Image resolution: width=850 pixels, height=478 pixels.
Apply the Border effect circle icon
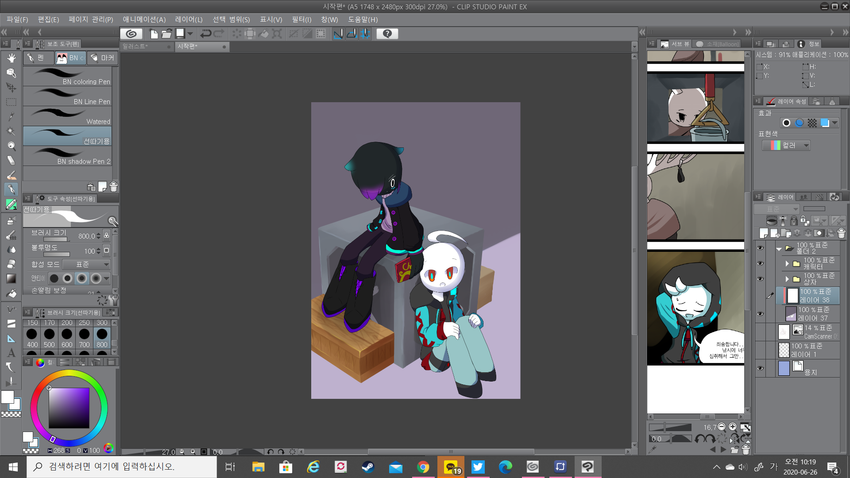pyautogui.click(x=786, y=123)
